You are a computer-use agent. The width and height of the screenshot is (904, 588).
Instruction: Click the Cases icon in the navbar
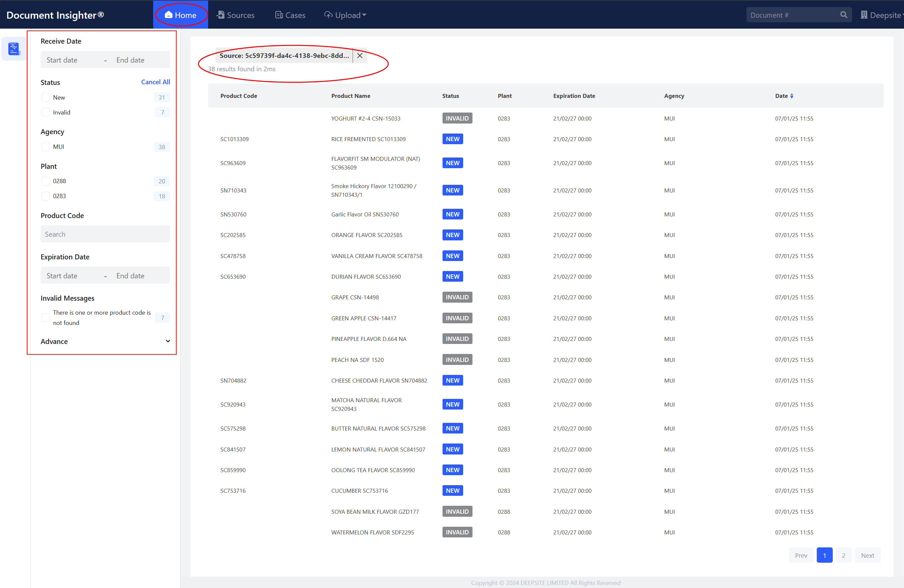click(x=279, y=15)
